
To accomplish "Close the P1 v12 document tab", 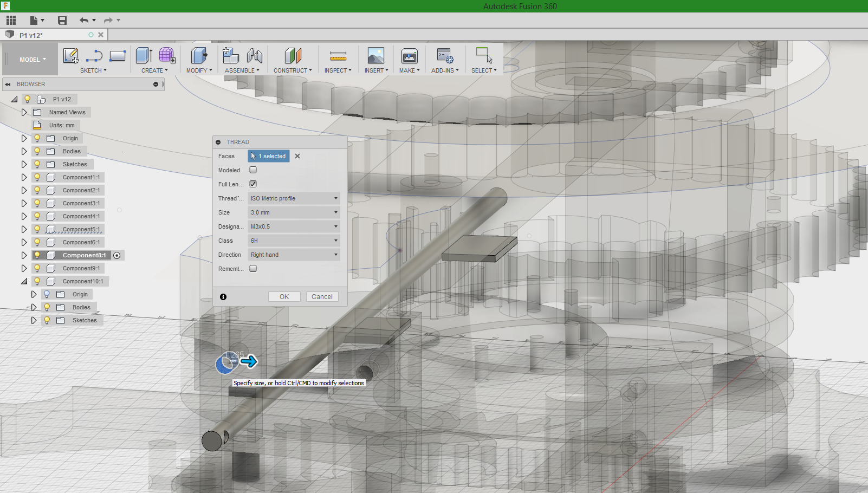I will pyautogui.click(x=101, y=35).
